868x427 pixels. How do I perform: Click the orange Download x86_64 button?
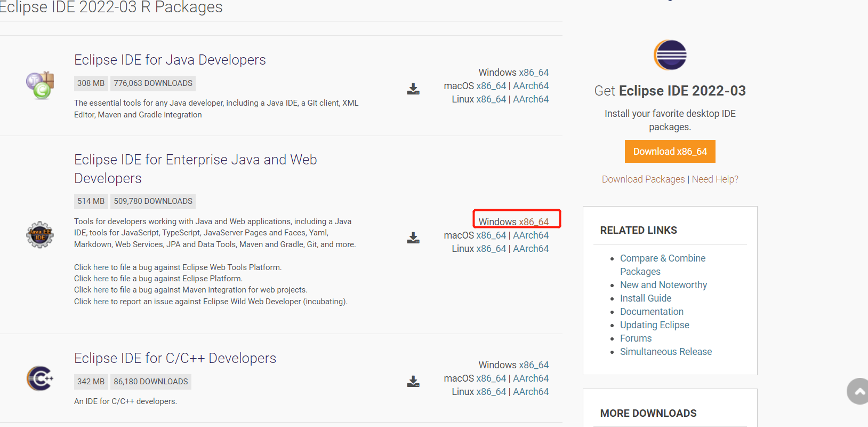pos(670,152)
